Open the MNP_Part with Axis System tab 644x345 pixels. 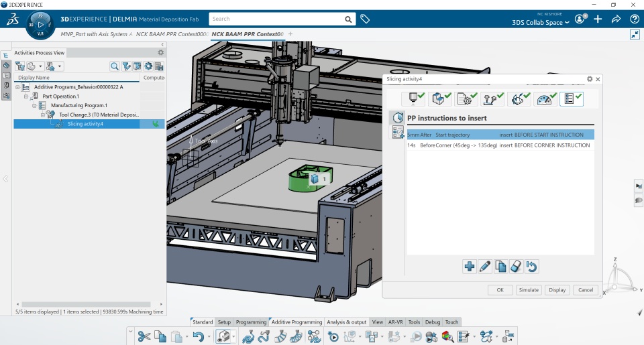(x=97, y=34)
